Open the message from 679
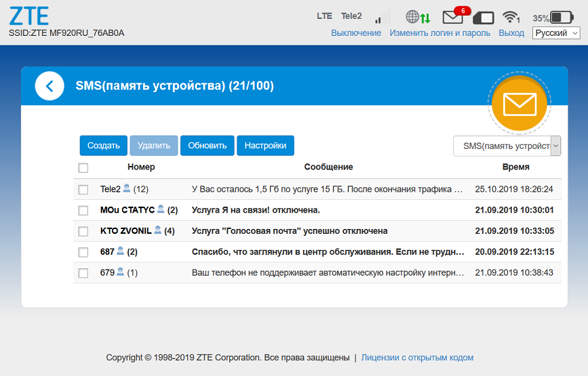 coord(328,273)
